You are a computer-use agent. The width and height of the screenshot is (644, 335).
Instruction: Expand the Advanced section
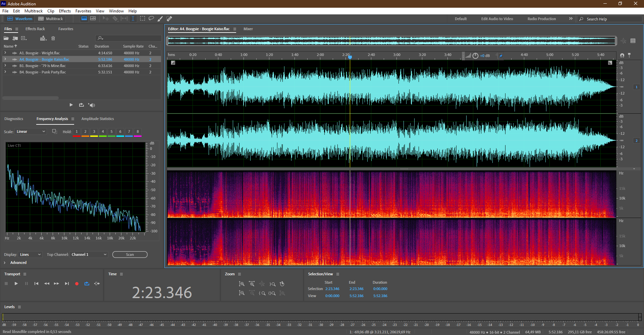pyautogui.click(x=5, y=263)
